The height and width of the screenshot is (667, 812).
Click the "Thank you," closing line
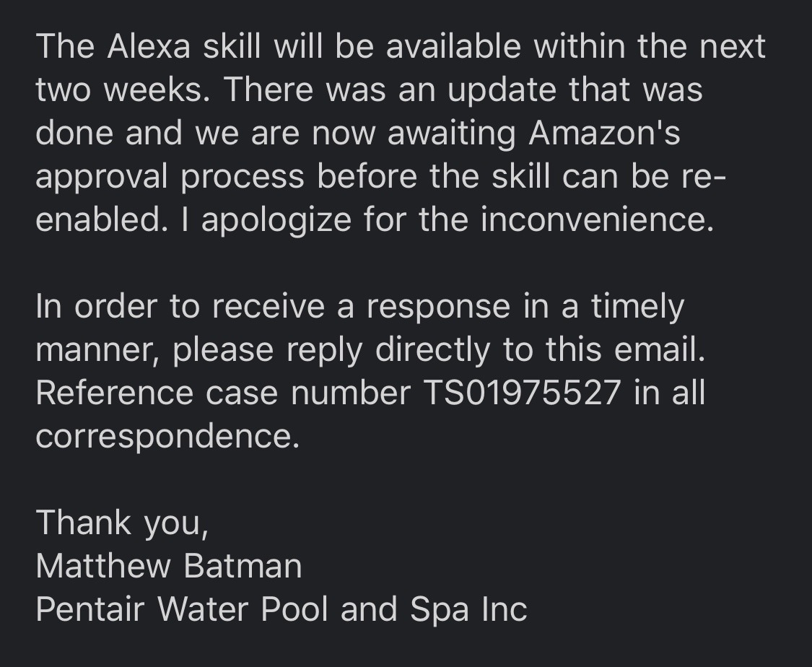[122, 523]
